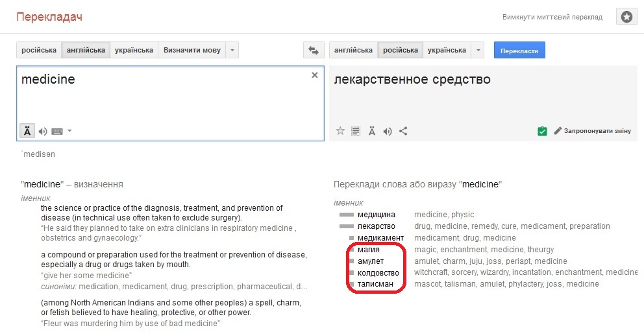This screenshot has height=332, width=644.
Task: Expand source language list dropdown arrow
Action: [232, 50]
